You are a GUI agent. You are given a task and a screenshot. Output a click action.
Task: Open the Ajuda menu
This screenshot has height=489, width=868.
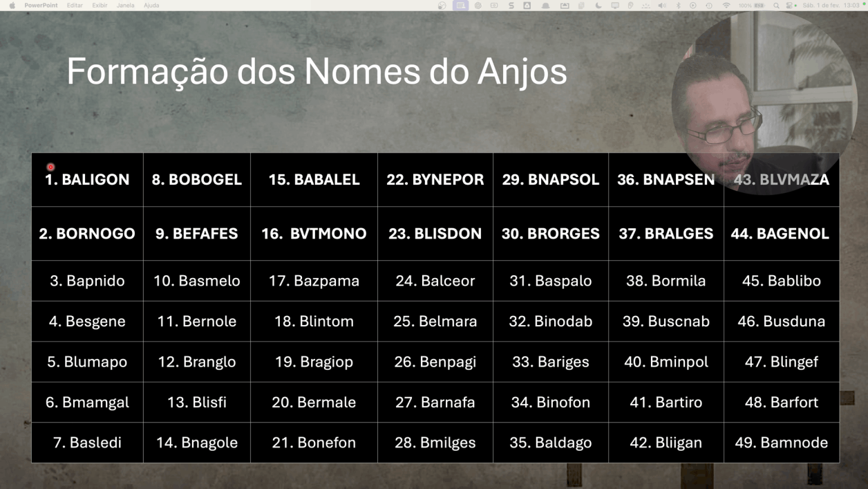coord(151,5)
